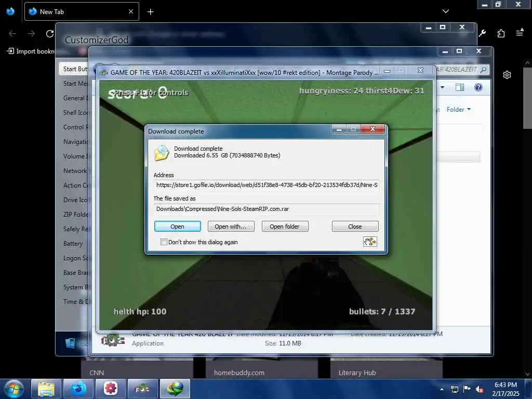This screenshot has height=399, width=532.
Task: Switch to Internet Download Manager taskbar icon
Action: pyautogui.click(x=175, y=389)
